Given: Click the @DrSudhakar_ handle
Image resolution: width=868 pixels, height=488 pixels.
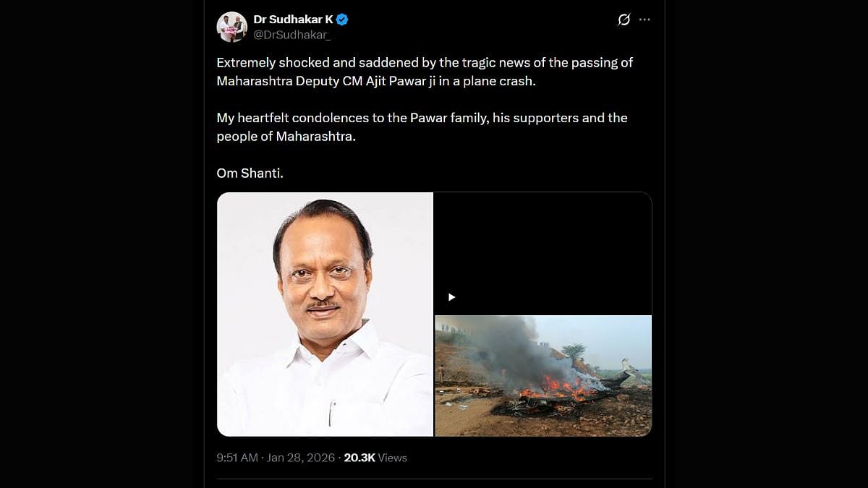Looking at the screenshot, I should coord(291,34).
